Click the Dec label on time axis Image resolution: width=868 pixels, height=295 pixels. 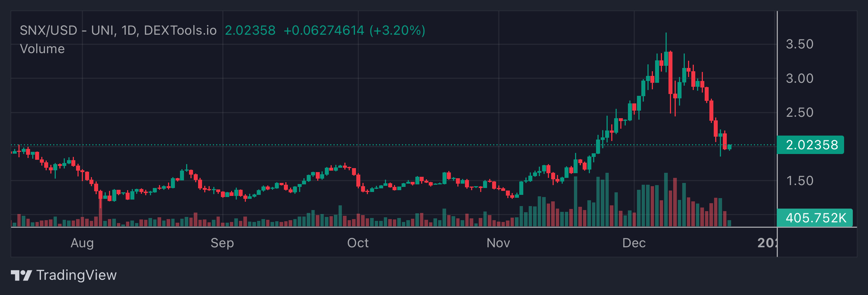point(634,243)
